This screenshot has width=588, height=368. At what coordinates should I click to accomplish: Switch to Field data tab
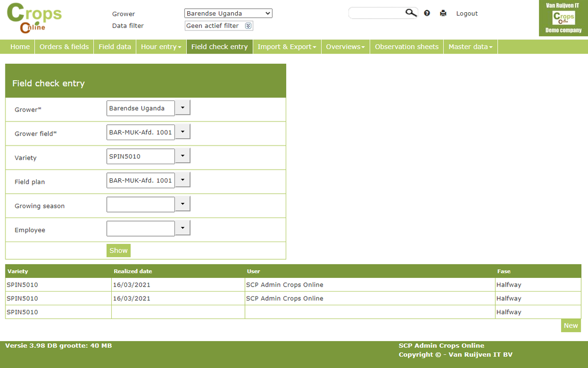[115, 47]
